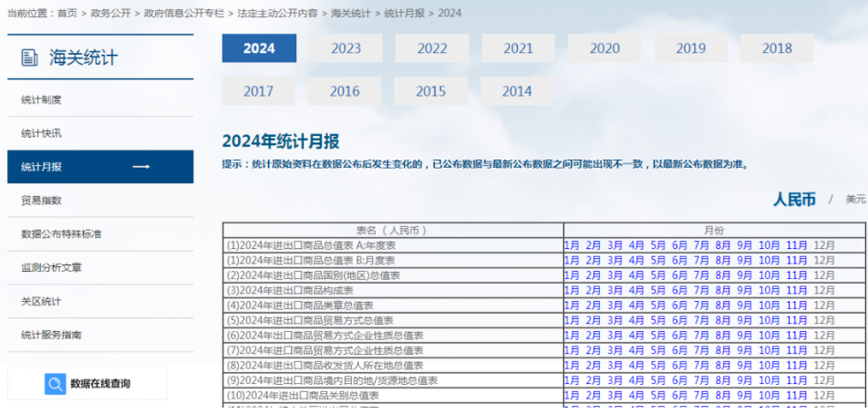Click 首页 in the breadcrumb

[67, 13]
